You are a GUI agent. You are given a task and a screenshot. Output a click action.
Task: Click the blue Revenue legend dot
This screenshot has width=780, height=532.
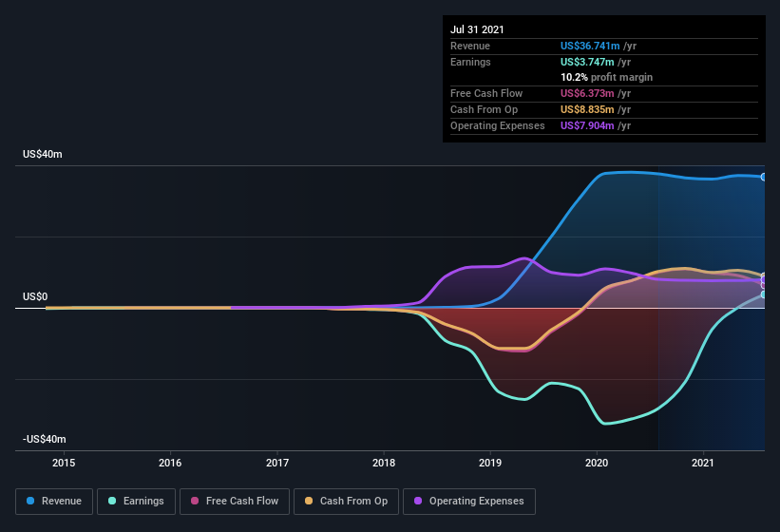click(x=30, y=501)
